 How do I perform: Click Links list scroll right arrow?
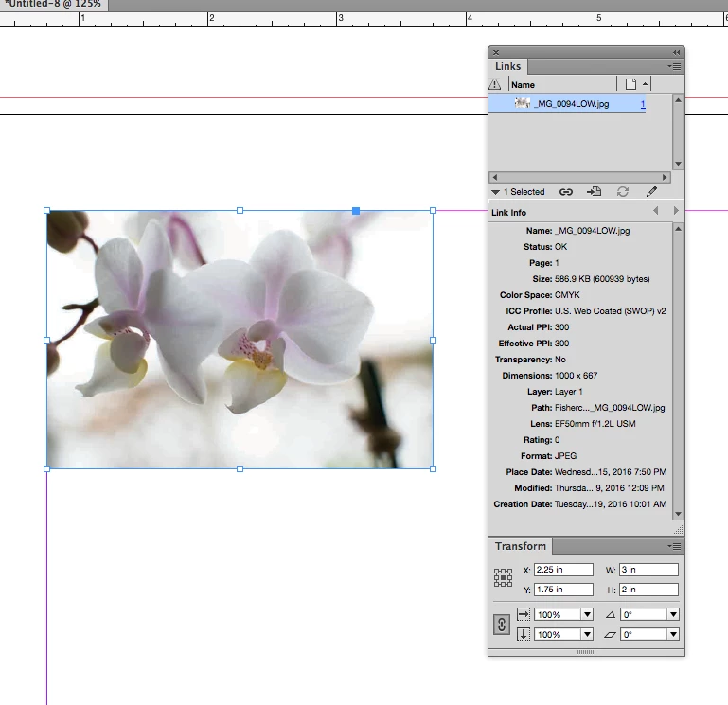[665, 177]
